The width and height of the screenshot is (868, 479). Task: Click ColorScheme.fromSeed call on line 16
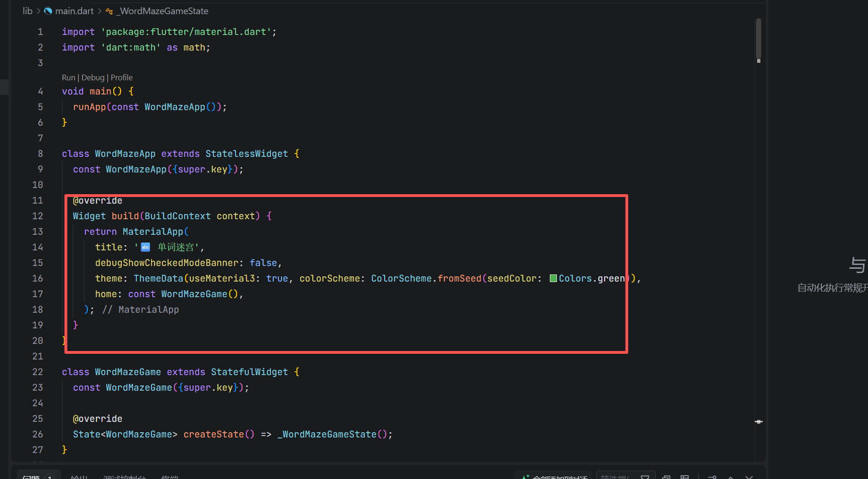point(426,278)
